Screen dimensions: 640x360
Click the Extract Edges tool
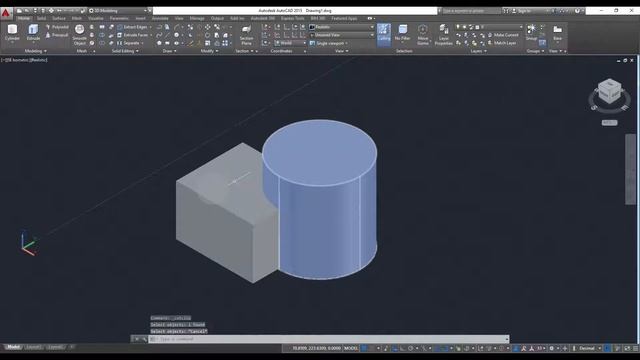pos(133,27)
